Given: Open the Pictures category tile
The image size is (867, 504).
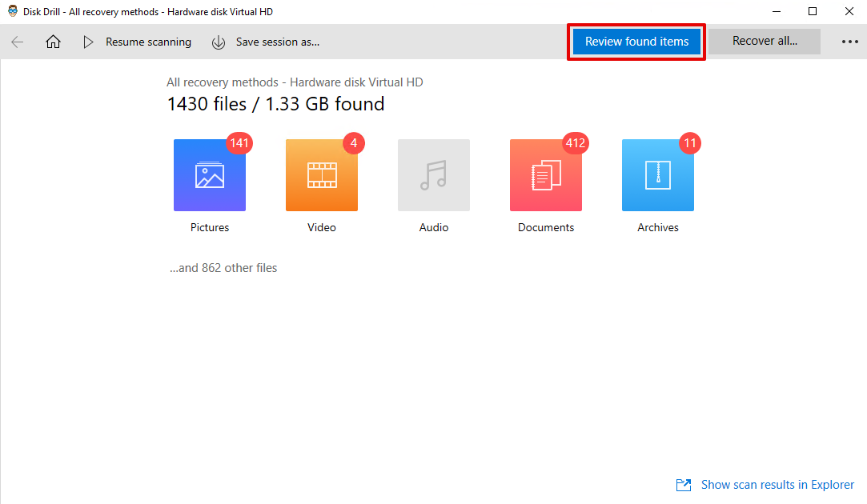Looking at the screenshot, I should [210, 175].
